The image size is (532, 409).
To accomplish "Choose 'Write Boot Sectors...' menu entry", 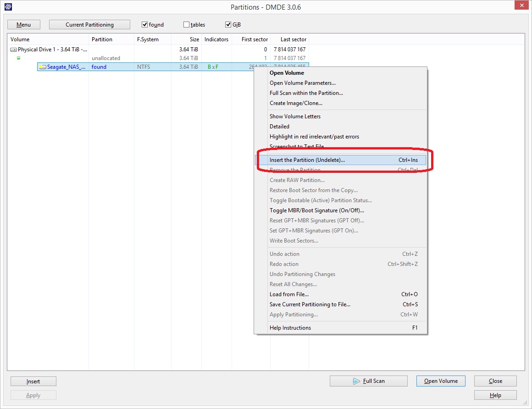I will pyautogui.click(x=341, y=241).
